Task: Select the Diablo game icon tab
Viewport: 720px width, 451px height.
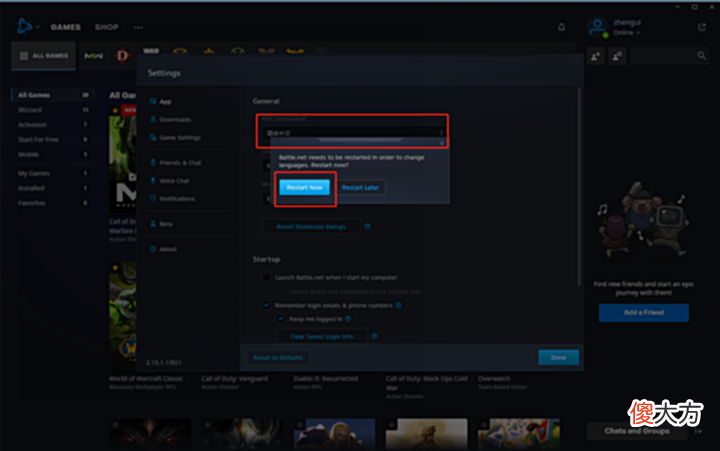Action: point(122,56)
